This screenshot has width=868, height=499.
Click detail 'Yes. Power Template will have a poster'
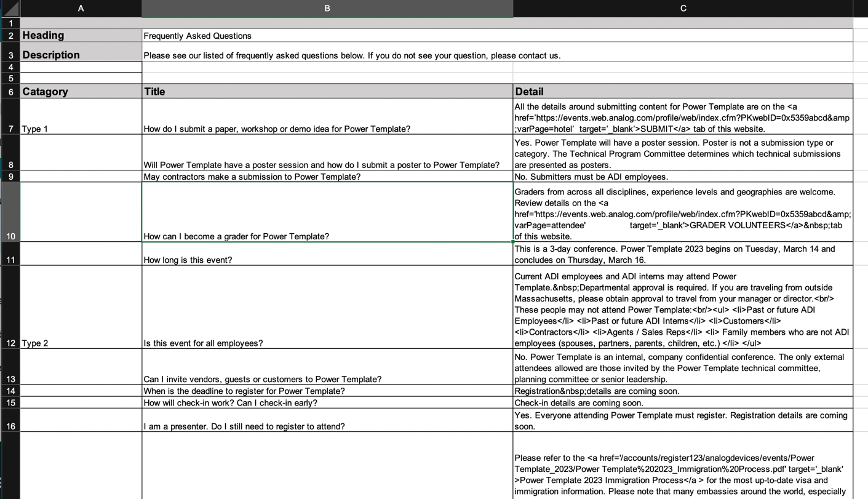[x=683, y=153]
